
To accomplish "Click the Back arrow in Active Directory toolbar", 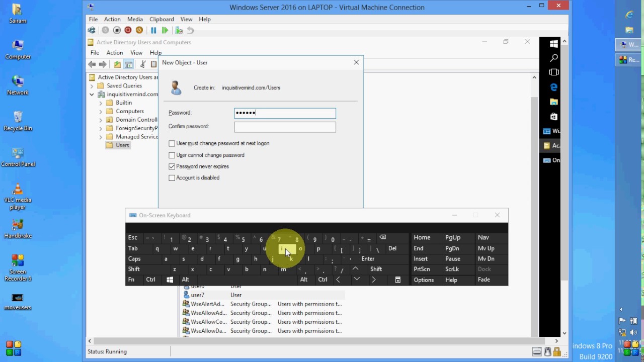I will pyautogui.click(x=92, y=64).
